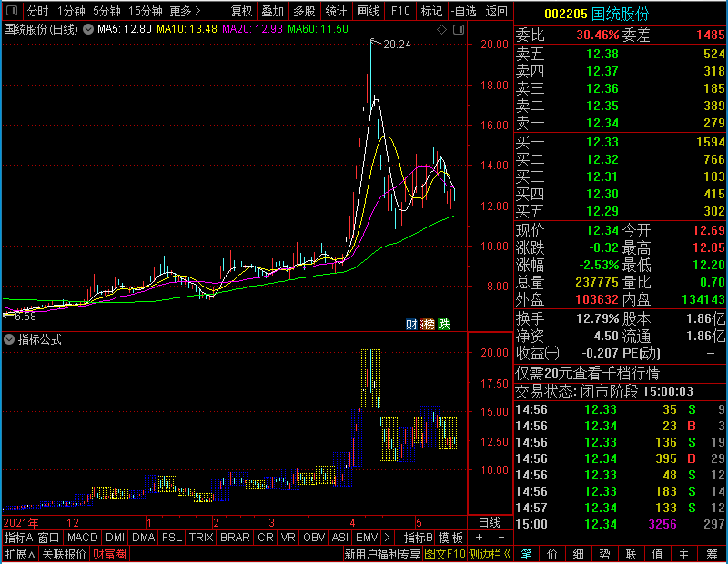Open the 指标A indicator group
Viewport: 728px width, 564px height.
18,538
